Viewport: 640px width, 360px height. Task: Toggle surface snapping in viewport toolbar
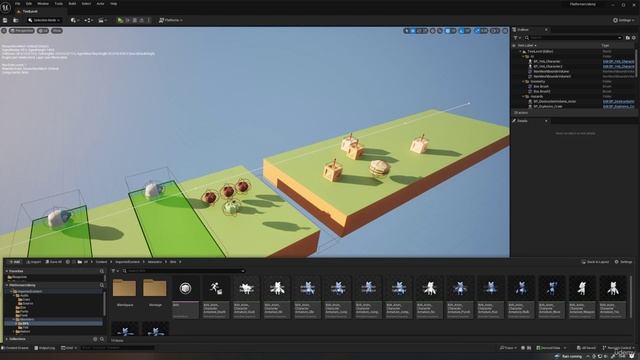(440, 31)
